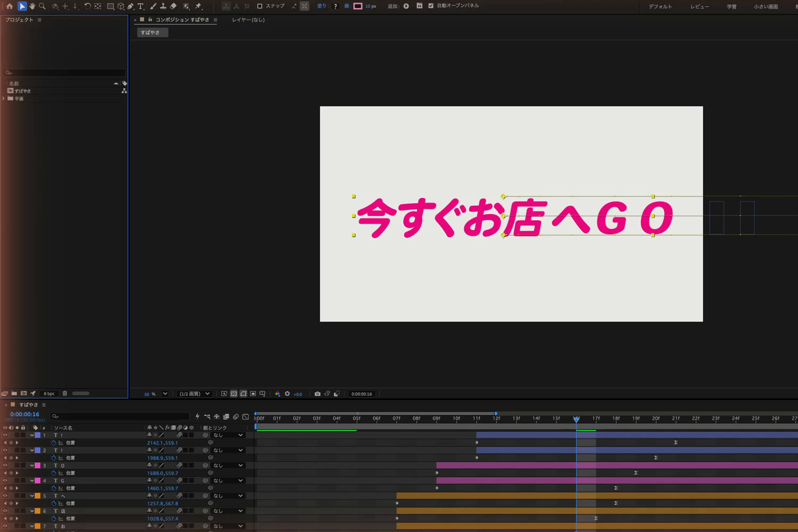This screenshot has height=532, width=798.
Task: Choose the Rotation tool in the toolbar
Action: tap(87, 6)
